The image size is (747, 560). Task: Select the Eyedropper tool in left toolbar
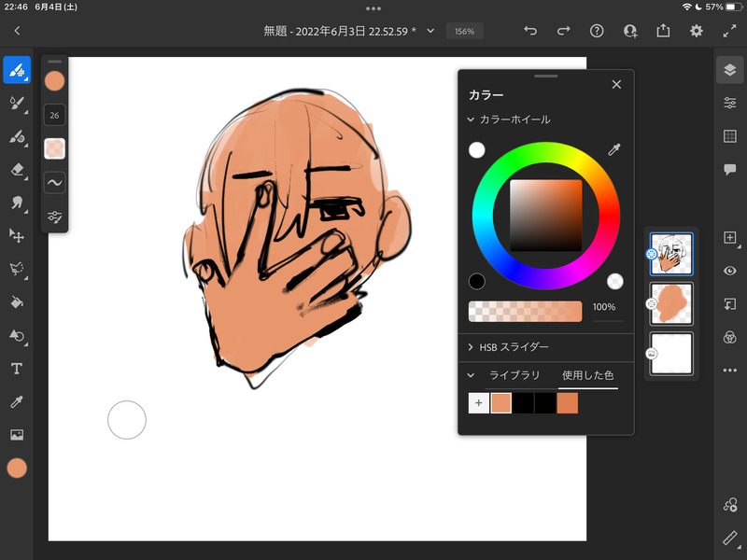17,402
